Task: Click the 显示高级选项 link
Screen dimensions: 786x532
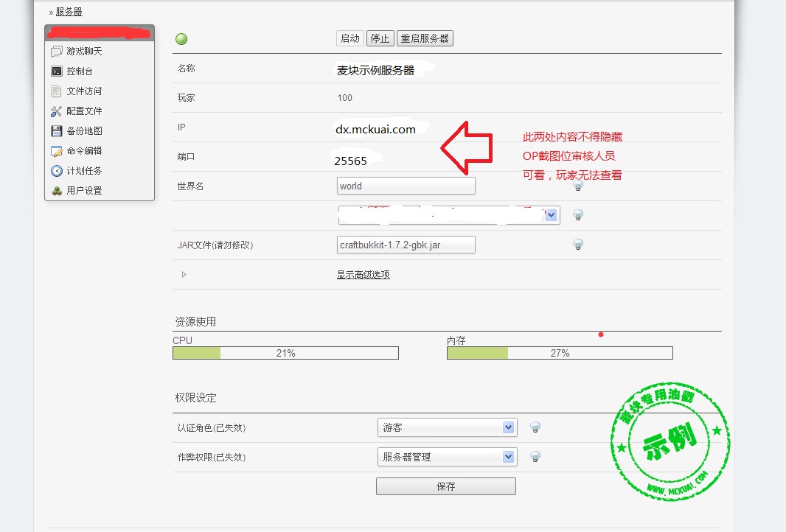Action: pyautogui.click(x=363, y=275)
